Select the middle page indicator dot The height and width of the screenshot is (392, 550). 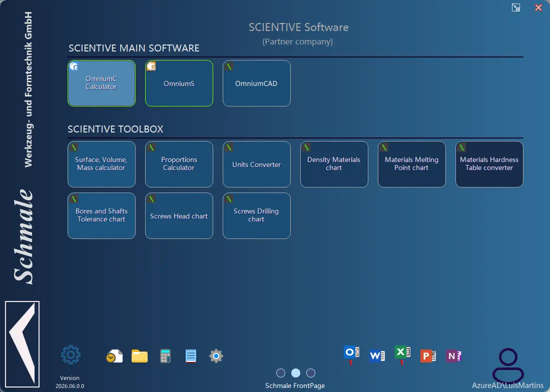coord(296,373)
